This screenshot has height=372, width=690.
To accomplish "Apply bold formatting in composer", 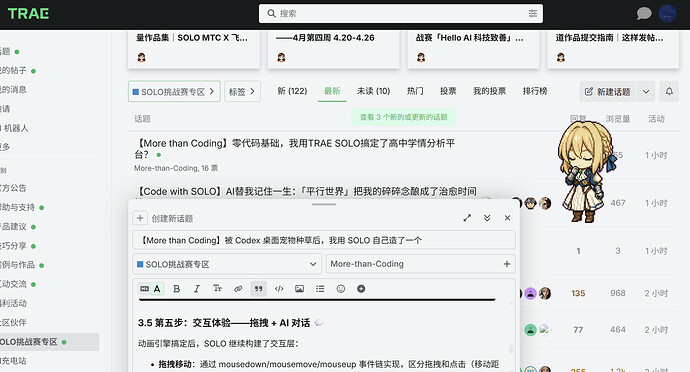I will [x=176, y=289].
